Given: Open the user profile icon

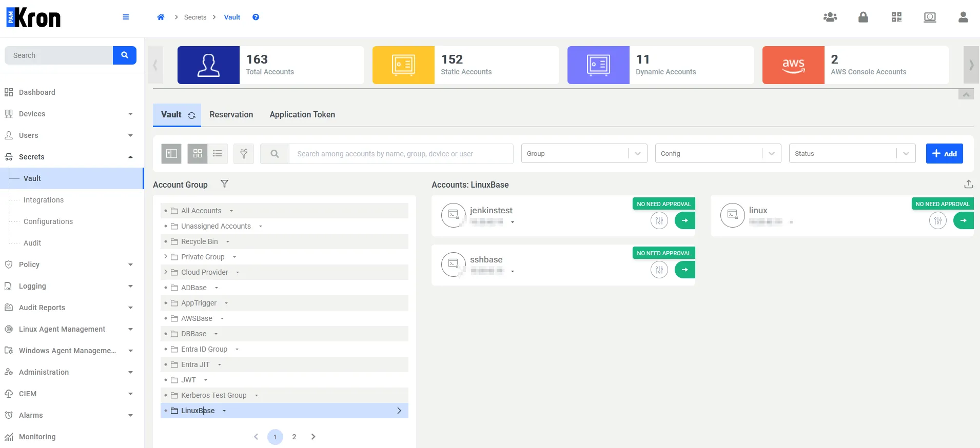Looking at the screenshot, I should coord(963,17).
